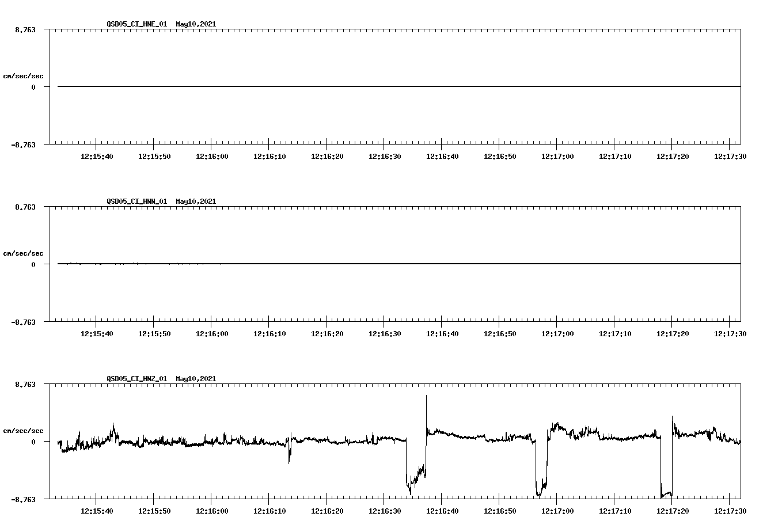Click 12:17:10 time label on HNZ plot axis

click(615, 511)
